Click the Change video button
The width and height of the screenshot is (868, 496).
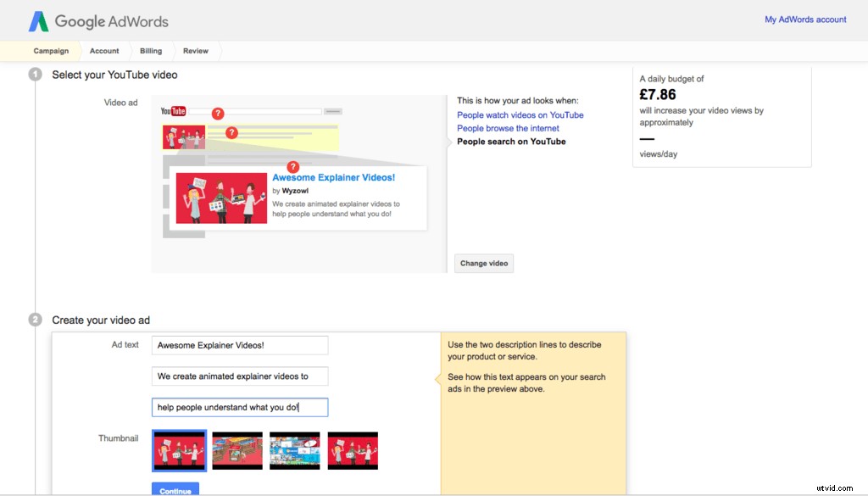coord(484,263)
